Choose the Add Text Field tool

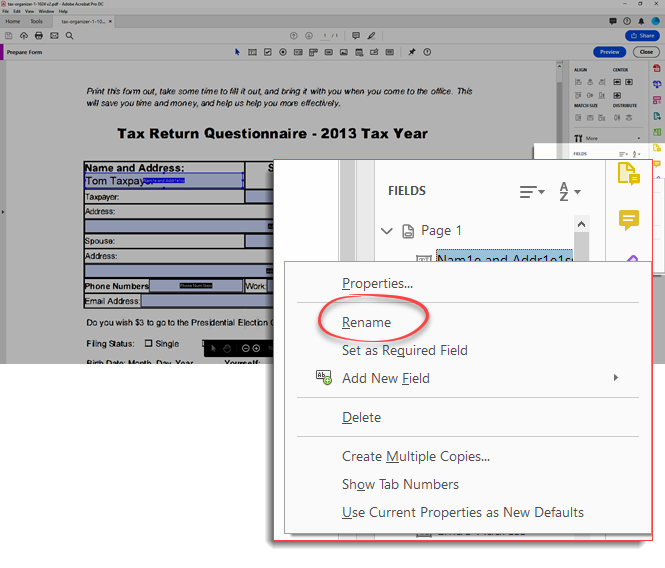[252, 52]
